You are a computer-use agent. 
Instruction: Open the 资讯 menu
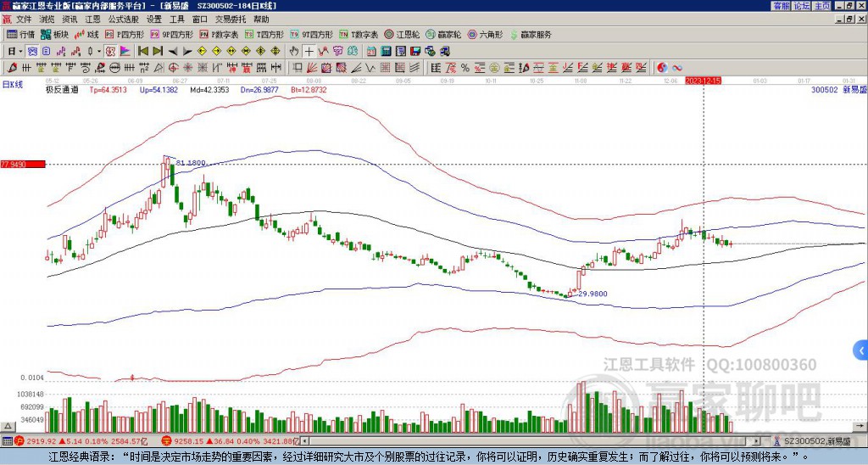click(x=70, y=20)
